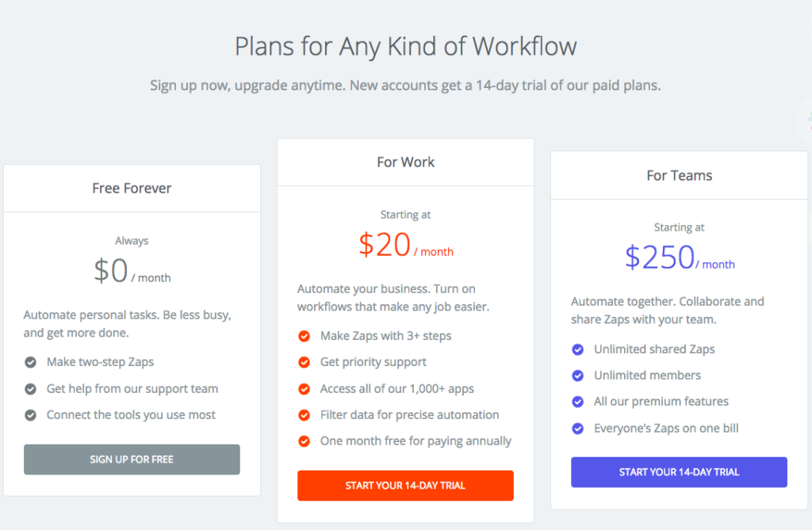Viewport: 812px width, 530px height.
Task: Click checkmark beside One month free for paying annually
Action: (304, 441)
